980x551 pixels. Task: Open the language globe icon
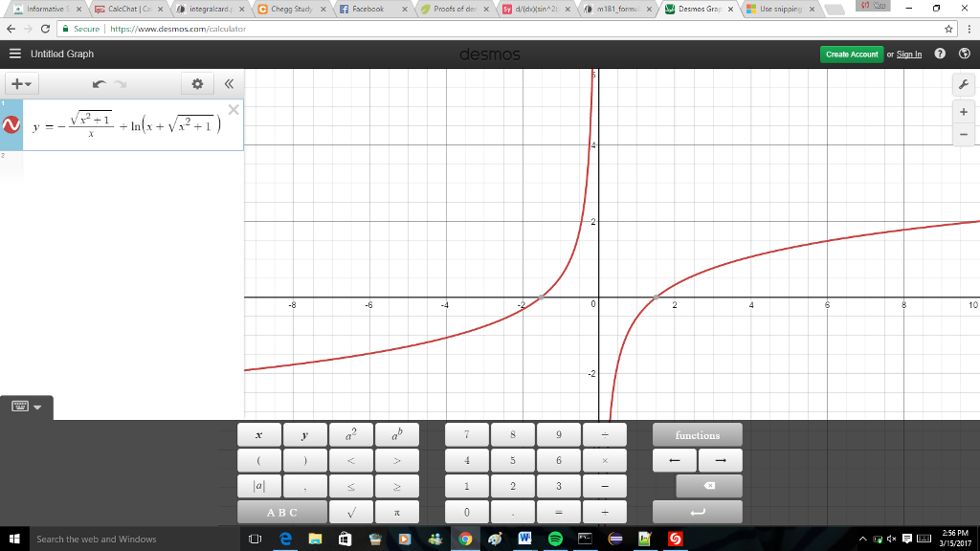pyautogui.click(x=962, y=55)
